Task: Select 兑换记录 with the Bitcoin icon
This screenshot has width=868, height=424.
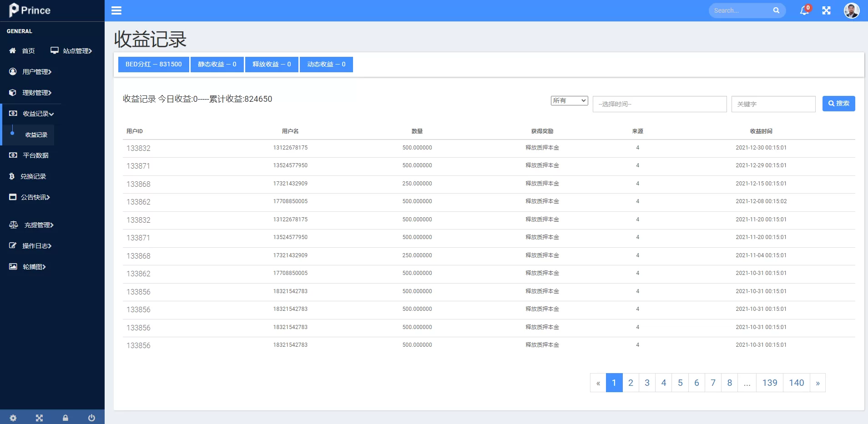Action: point(13,176)
